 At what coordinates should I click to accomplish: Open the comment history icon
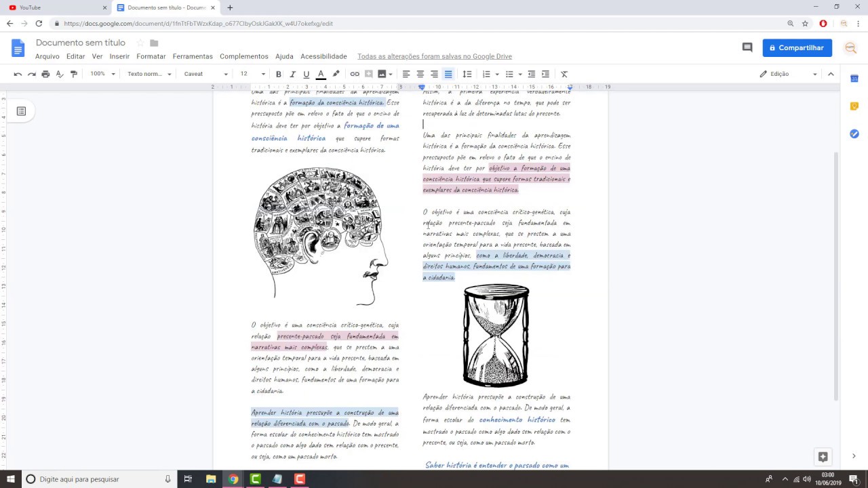point(747,47)
